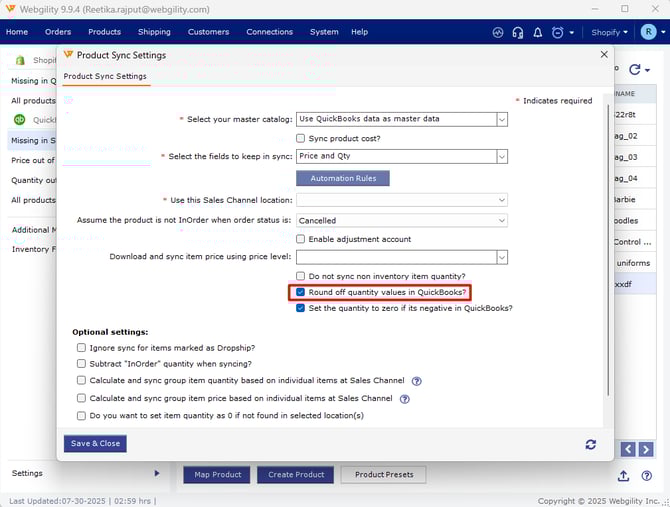The width and height of the screenshot is (670, 507).
Task: Click the upload icon at bottom right
Action: [x=623, y=475]
